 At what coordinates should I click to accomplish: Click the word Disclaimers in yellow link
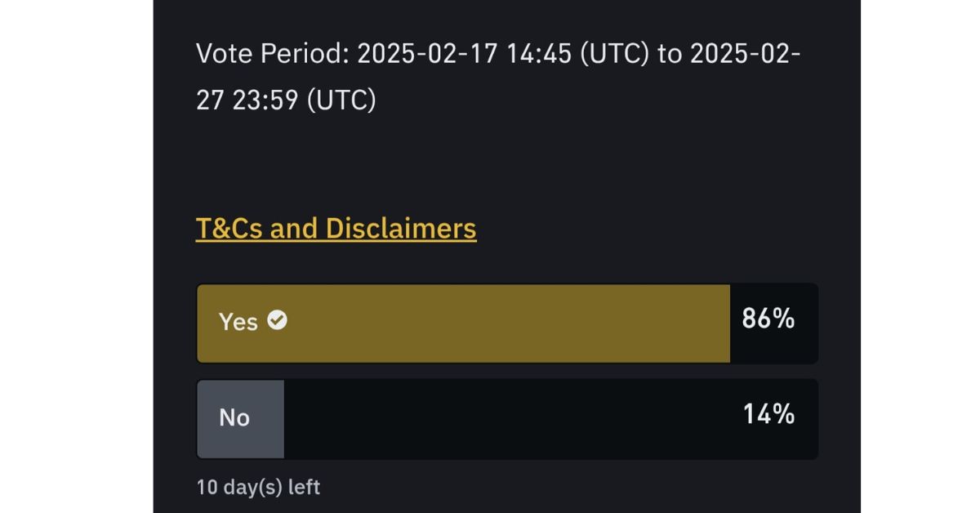click(x=400, y=228)
